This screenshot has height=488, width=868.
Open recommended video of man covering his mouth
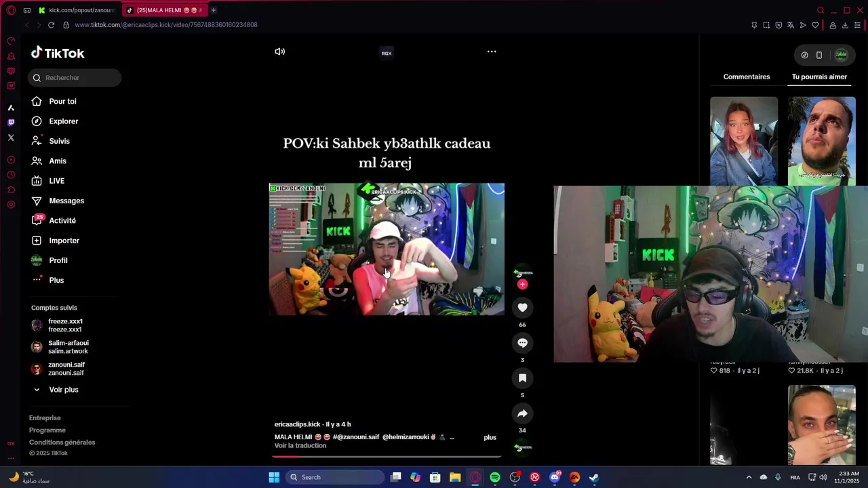[x=822, y=425]
